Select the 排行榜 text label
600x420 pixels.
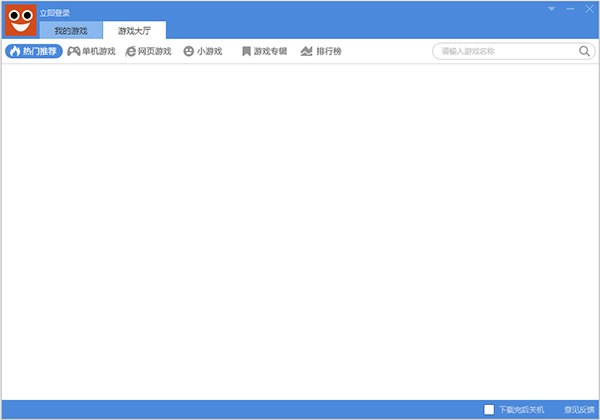[x=329, y=51]
